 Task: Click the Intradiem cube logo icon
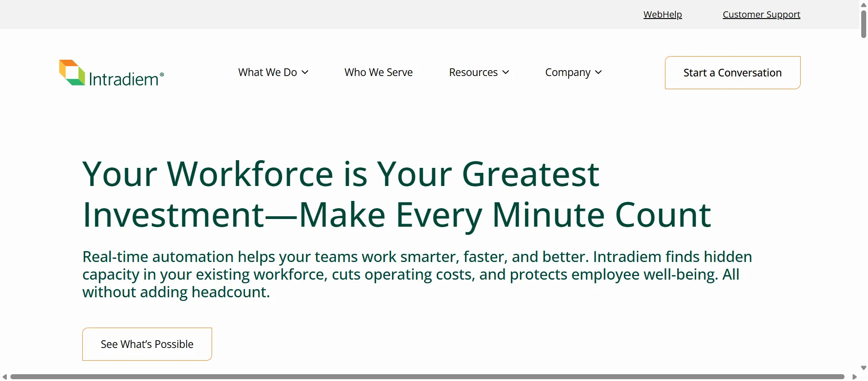tap(72, 72)
